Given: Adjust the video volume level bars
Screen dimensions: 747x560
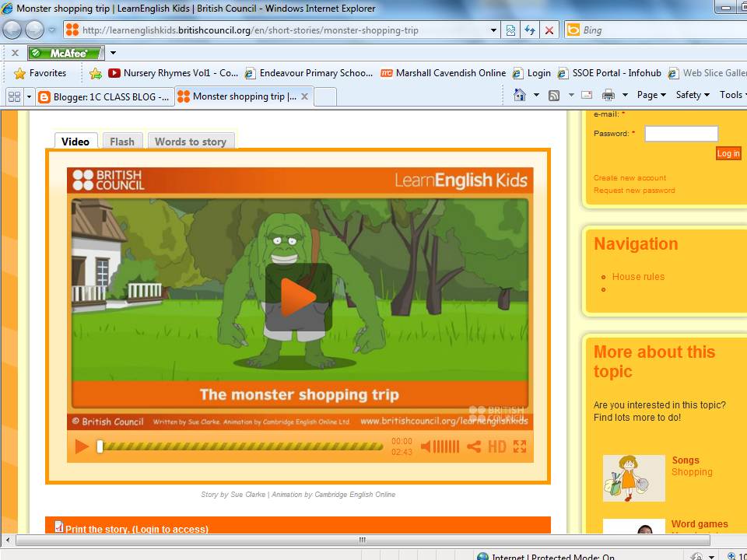Looking at the screenshot, I should pos(446,446).
